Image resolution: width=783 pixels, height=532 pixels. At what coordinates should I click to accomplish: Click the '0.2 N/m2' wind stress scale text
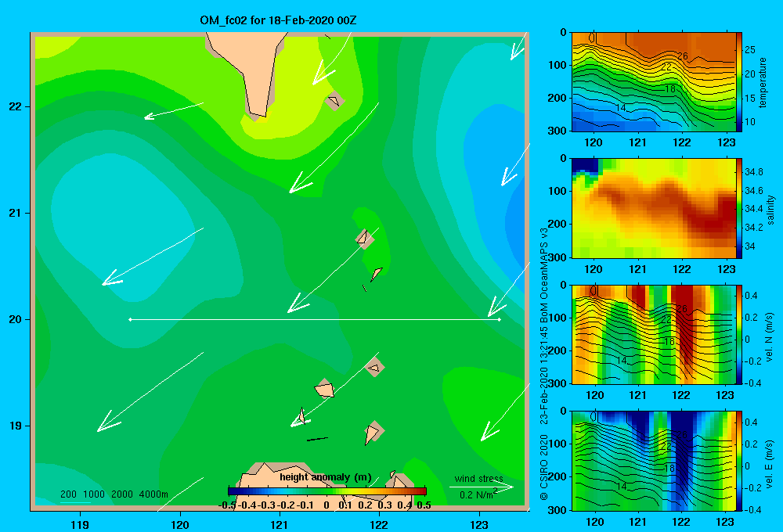coord(478,494)
